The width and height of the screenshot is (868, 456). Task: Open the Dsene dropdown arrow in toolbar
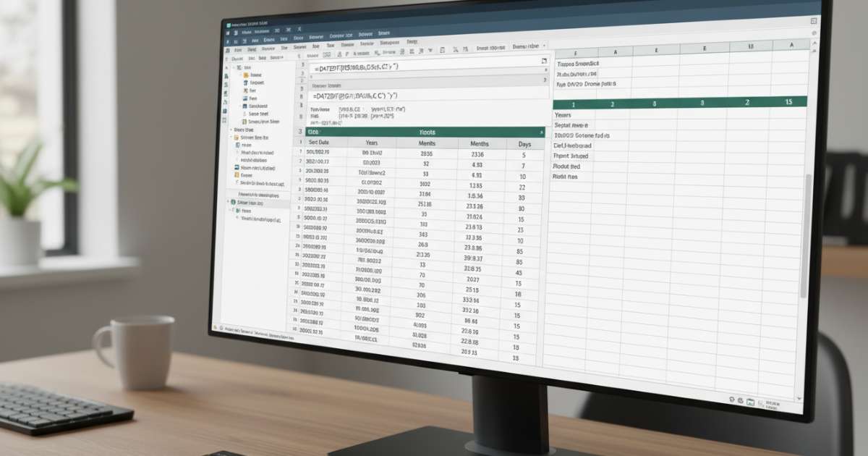click(544, 47)
